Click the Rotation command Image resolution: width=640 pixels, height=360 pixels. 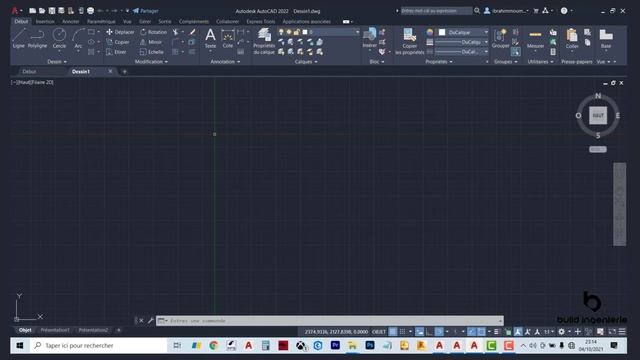153,32
